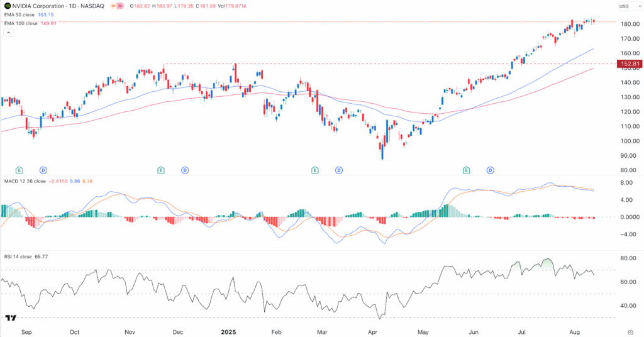This screenshot has height=337, width=644.
Task: Click the 180.00 price axis label
Action: (x=630, y=25)
